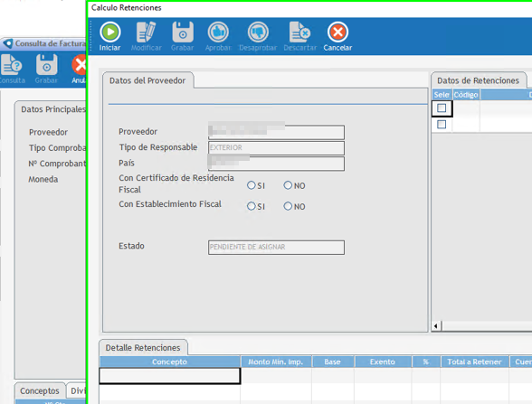Select NO for Certificado de Residencia Fiscal
532x404 pixels.
click(288, 185)
